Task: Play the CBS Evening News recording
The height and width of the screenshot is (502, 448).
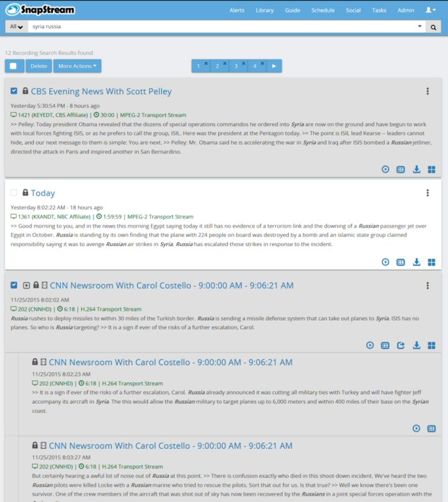Action: (x=385, y=169)
